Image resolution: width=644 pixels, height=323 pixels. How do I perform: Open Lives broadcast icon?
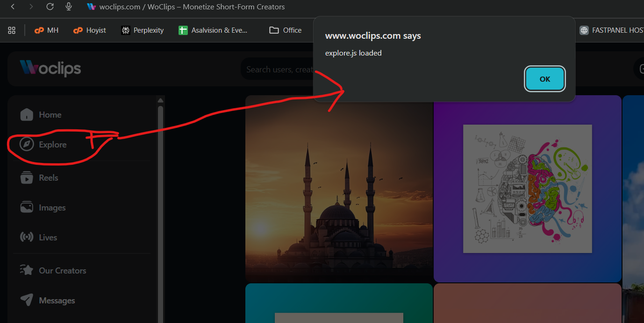point(27,238)
